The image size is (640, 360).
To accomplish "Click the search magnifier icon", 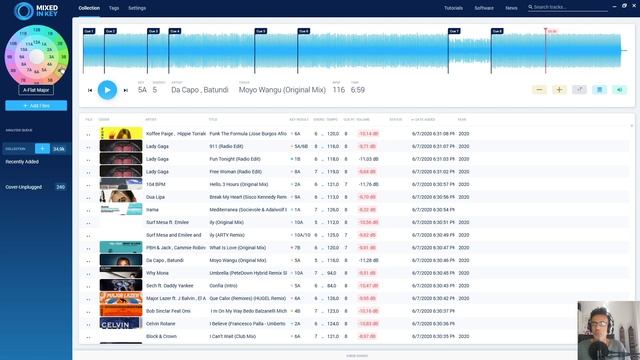I will [530, 7].
